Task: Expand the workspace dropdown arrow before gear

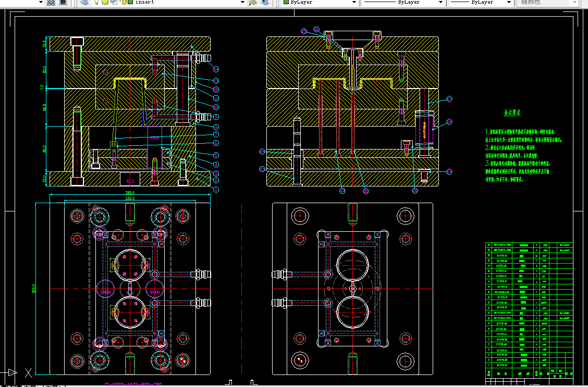Action: pos(41,2)
